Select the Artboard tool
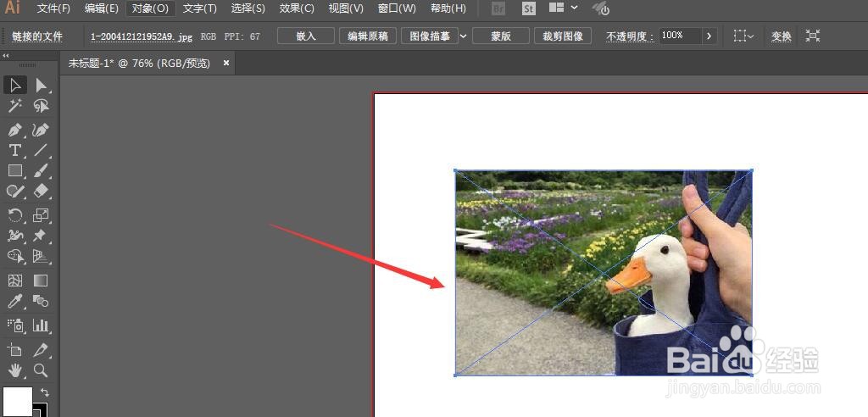This screenshot has height=417, width=868. [x=15, y=350]
